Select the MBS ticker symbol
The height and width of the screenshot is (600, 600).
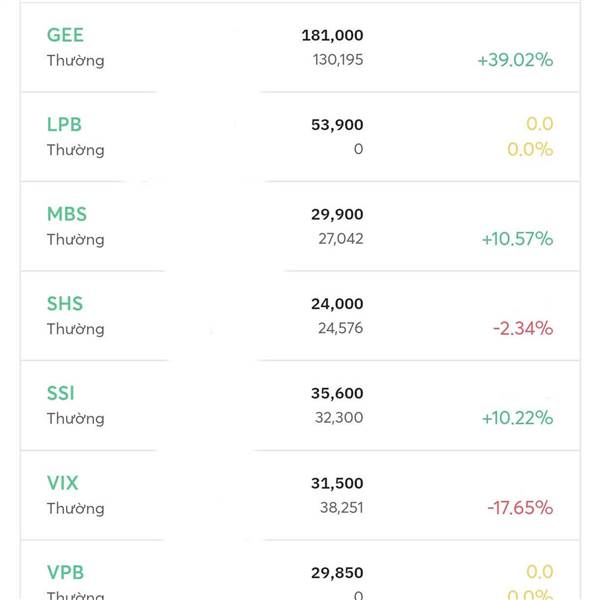point(67,214)
